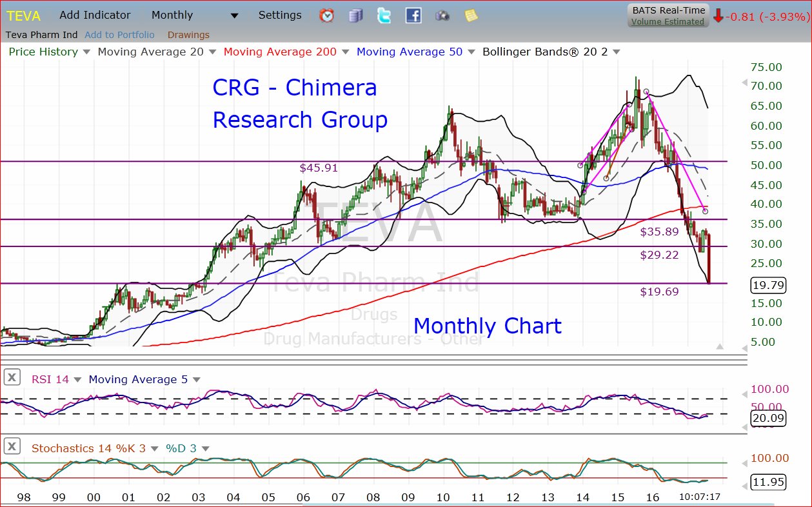Image resolution: width=812 pixels, height=507 pixels.
Task: Click the $29.22 level label
Action: pyautogui.click(x=659, y=255)
